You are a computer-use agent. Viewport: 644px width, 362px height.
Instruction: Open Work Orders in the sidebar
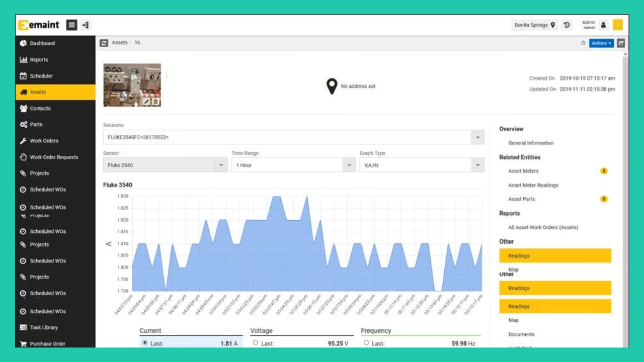[44, 141]
